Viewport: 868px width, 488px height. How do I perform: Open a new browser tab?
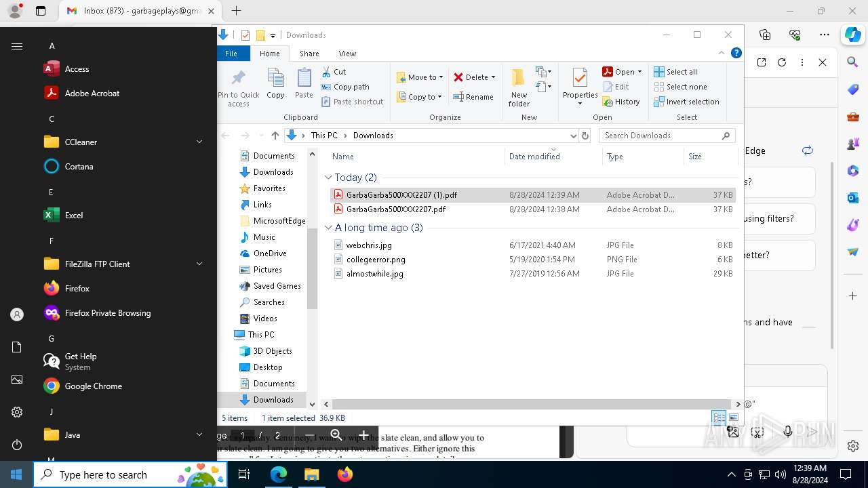pos(236,11)
